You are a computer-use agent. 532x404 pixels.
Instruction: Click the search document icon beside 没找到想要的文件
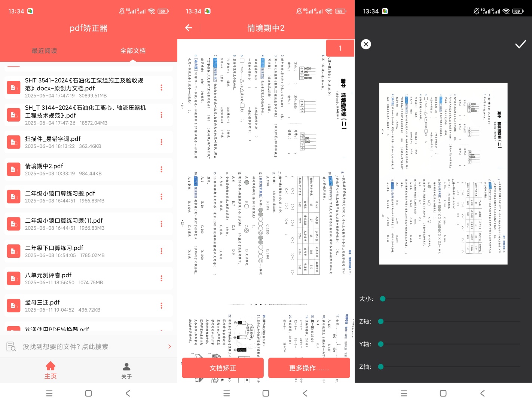click(x=11, y=347)
